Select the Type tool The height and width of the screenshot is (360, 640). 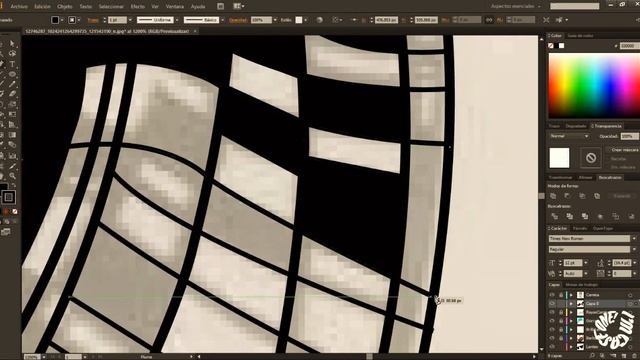[12, 64]
